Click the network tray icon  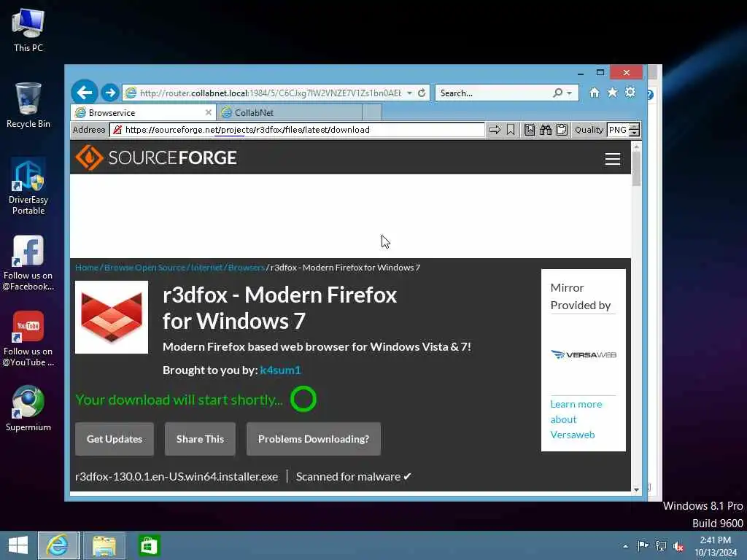coord(661,545)
